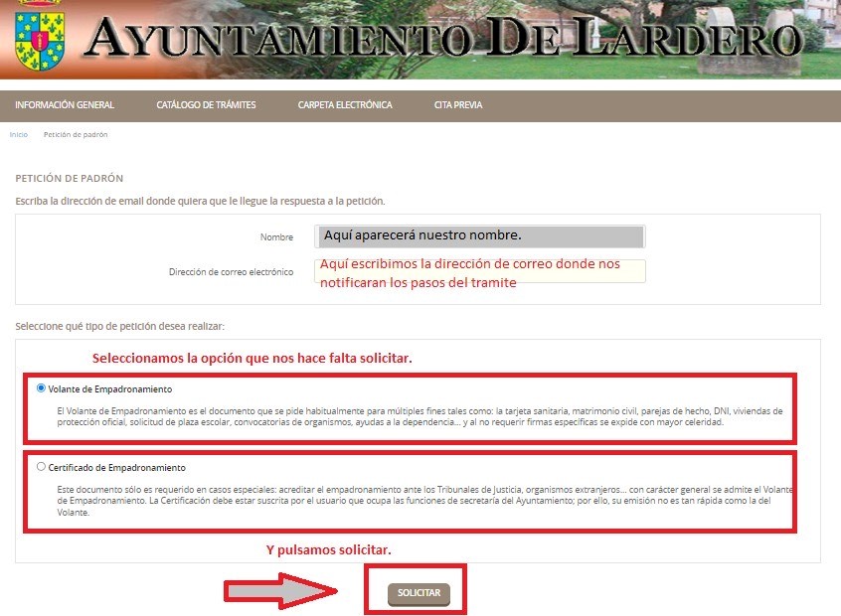Focus the Nombre input field
841x616 pixels.
click(x=480, y=236)
